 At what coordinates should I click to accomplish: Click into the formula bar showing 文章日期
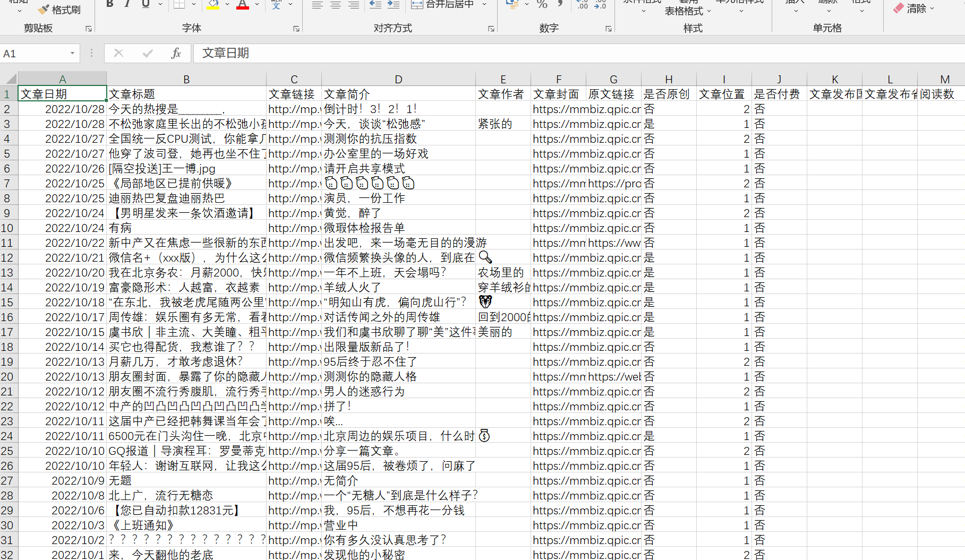(579, 53)
